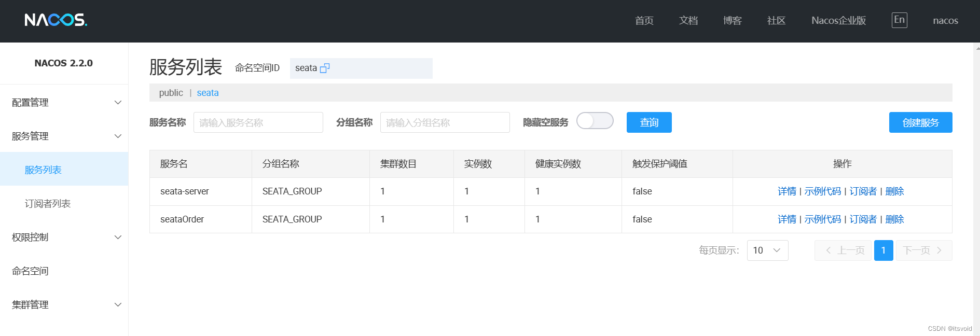This screenshot has height=336, width=980.
Task: Focus the 分组名称 input field
Action: 445,122
